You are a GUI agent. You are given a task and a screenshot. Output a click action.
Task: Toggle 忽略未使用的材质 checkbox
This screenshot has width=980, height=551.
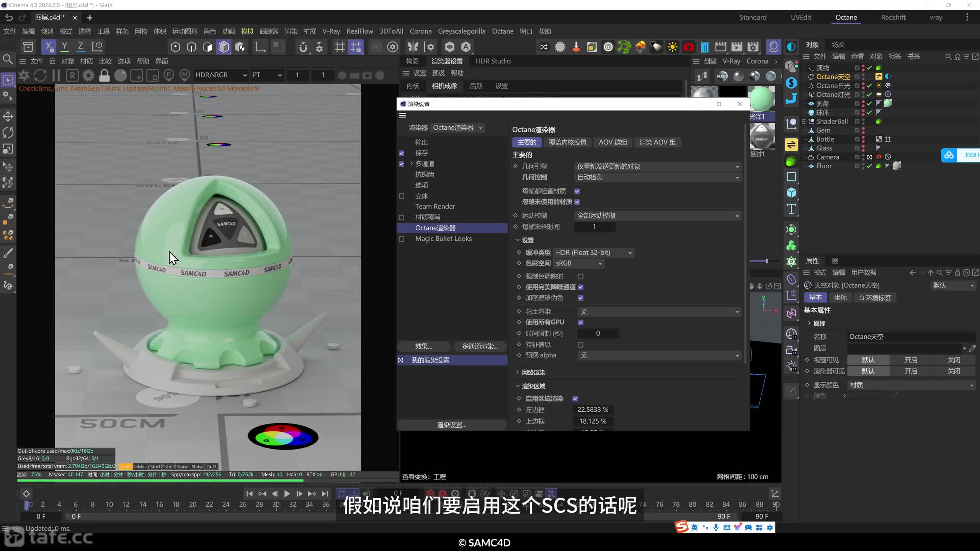click(577, 202)
